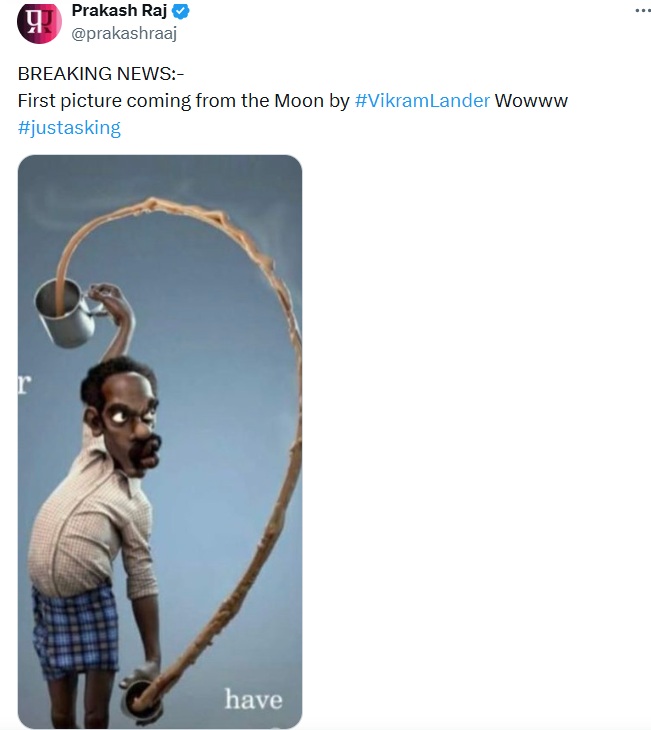Select the text 'First picture coming from the Moon'
The width and height of the screenshot is (651, 730).
170,101
